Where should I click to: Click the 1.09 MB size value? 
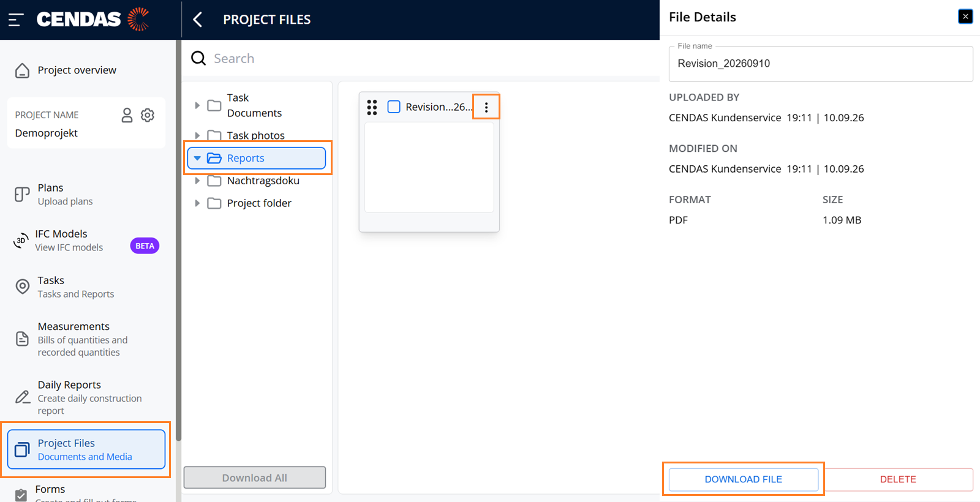pyautogui.click(x=842, y=220)
